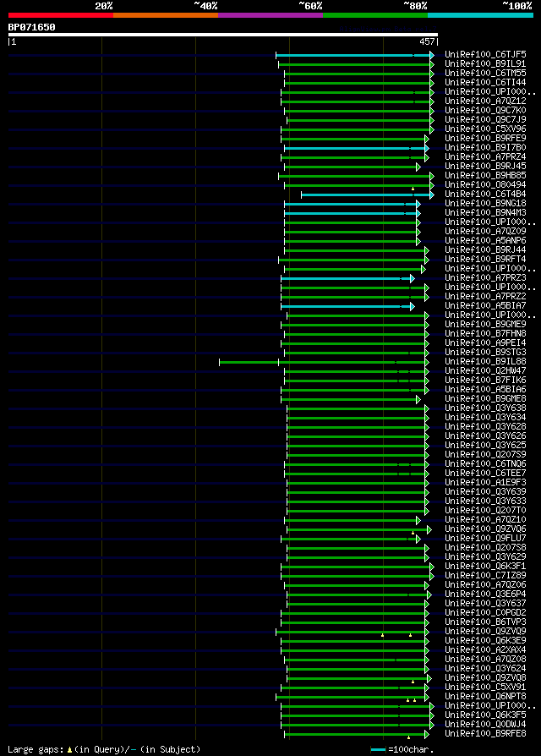Image resolution: width=541 pixels, height=756 pixels.
Task: Click the UniRef100_Q3Y638 label
Action: tap(485, 408)
